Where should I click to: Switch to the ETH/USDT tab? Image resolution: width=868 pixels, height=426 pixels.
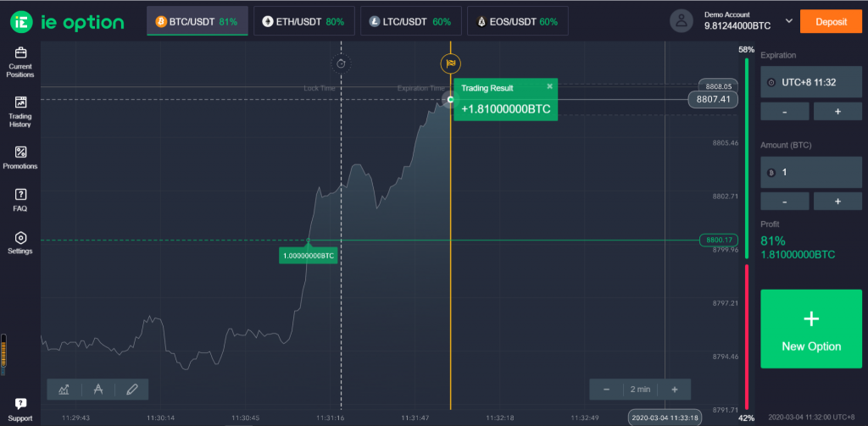[x=303, y=21]
